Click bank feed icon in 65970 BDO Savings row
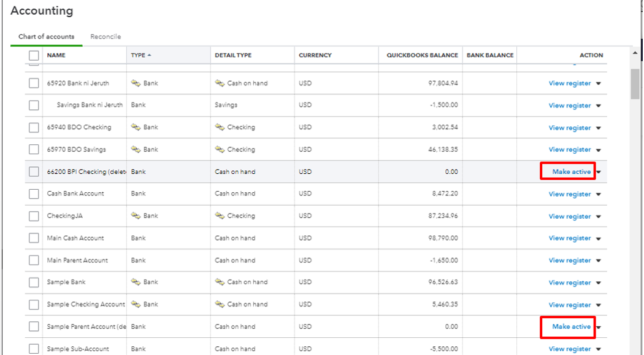The width and height of the screenshot is (644, 355). point(136,149)
